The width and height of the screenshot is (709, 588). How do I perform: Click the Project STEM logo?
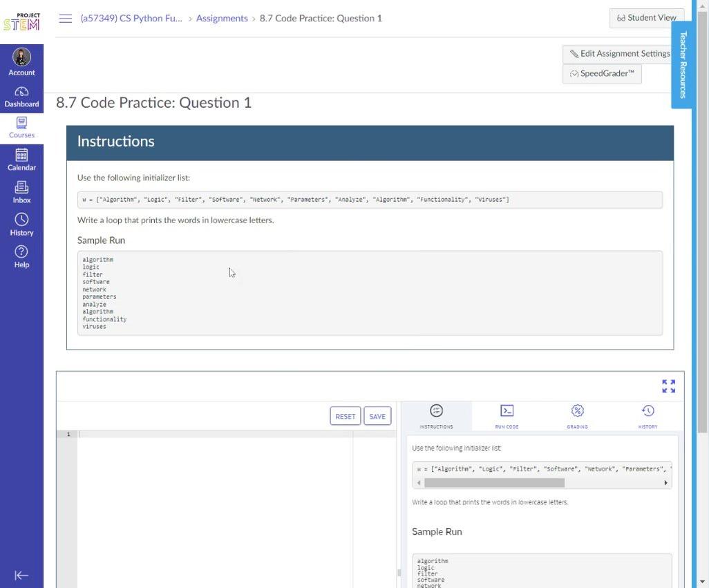coord(21,22)
